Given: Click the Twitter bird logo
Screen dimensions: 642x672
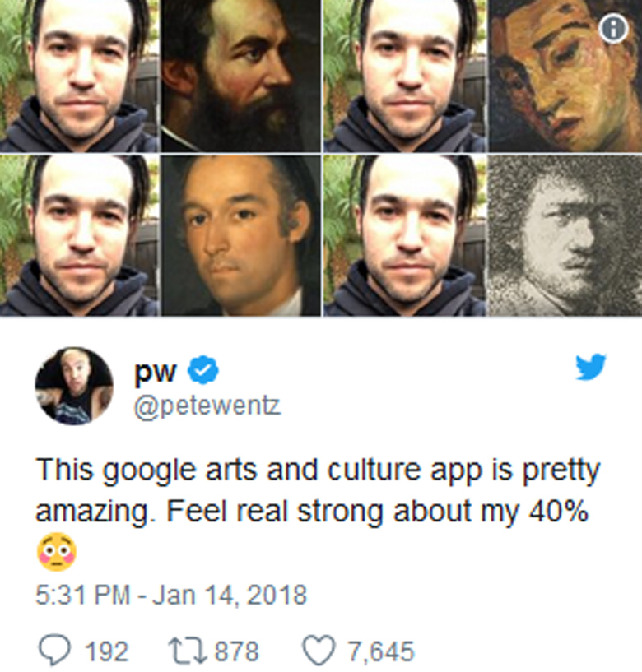Looking at the screenshot, I should pos(590,367).
